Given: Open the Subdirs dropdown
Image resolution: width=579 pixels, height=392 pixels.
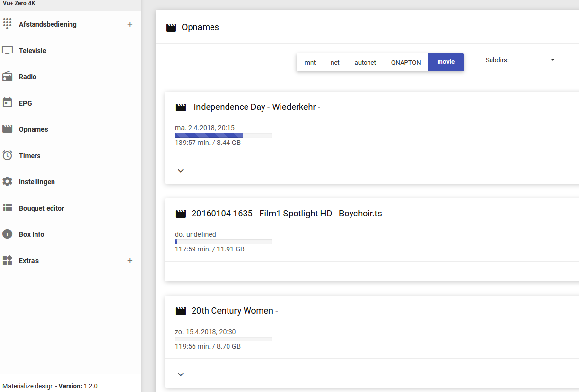Looking at the screenshot, I should point(523,60).
